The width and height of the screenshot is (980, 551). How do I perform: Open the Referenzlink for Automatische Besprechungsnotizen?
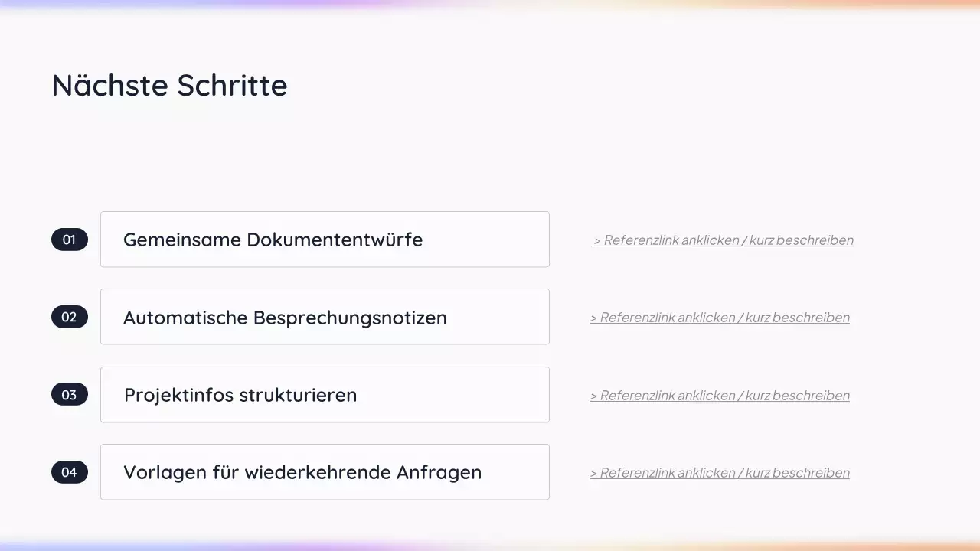pyautogui.click(x=720, y=317)
